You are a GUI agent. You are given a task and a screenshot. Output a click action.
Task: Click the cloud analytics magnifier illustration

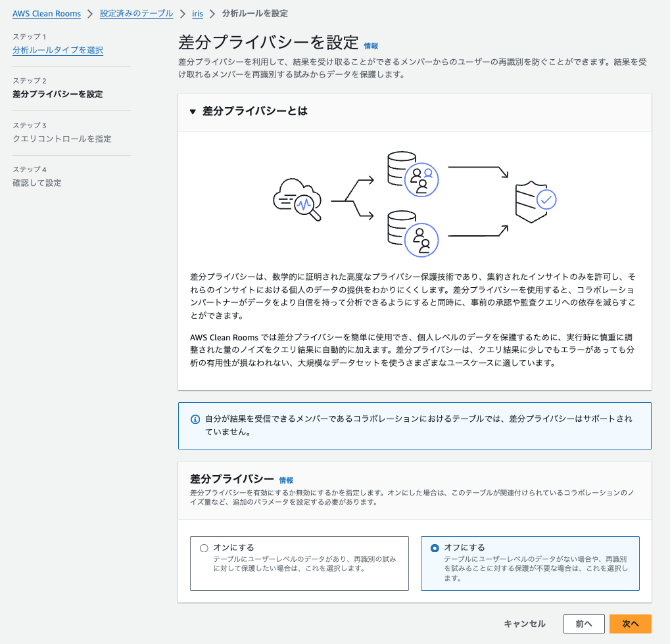point(297,199)
